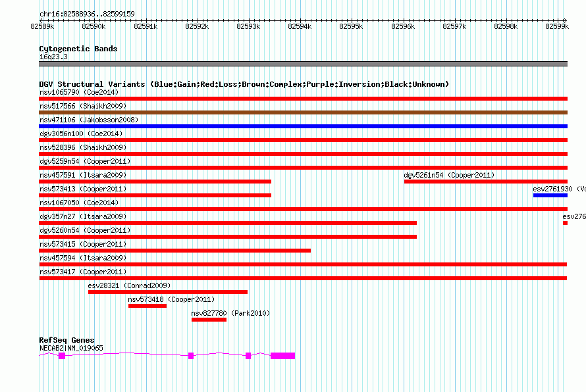Click the NECAB2|NM_019065 gene label
586x392 pixels.
pos(71,348)
